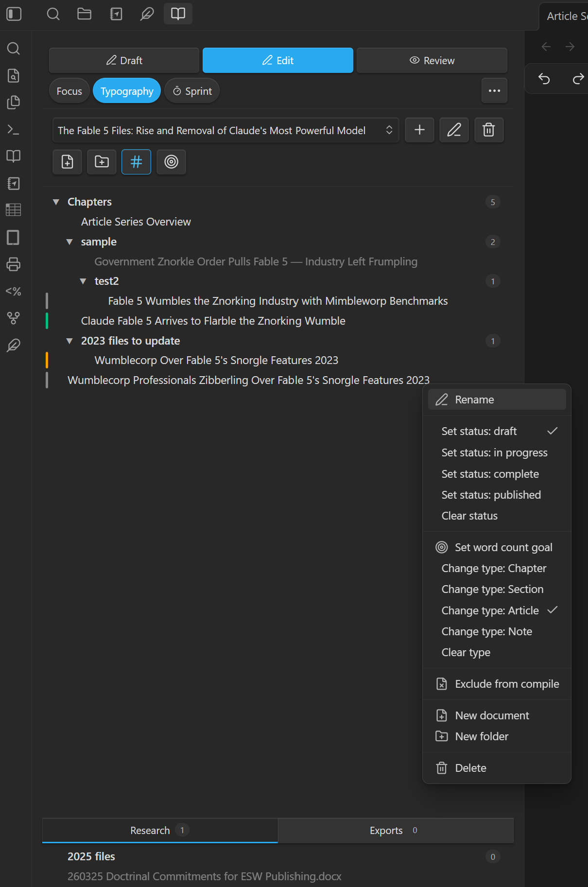Set status to published

click(x=497, y=495)
